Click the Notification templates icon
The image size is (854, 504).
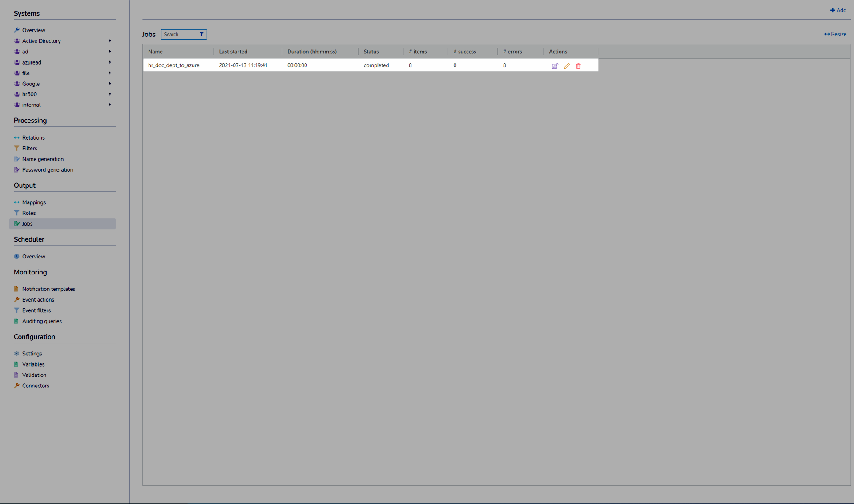[x=16, y=289]
